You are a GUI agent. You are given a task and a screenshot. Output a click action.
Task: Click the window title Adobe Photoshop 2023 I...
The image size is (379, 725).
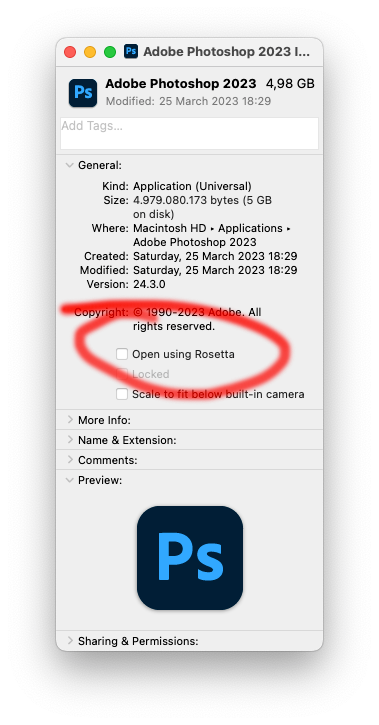(226, 51)
